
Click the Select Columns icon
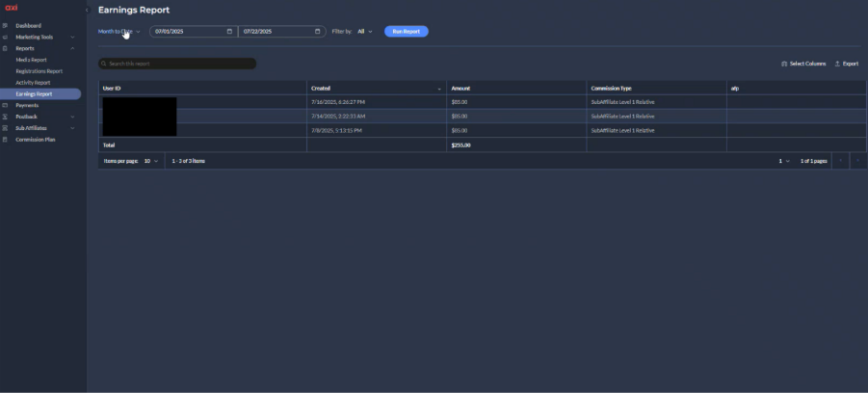tap(784, 64)
